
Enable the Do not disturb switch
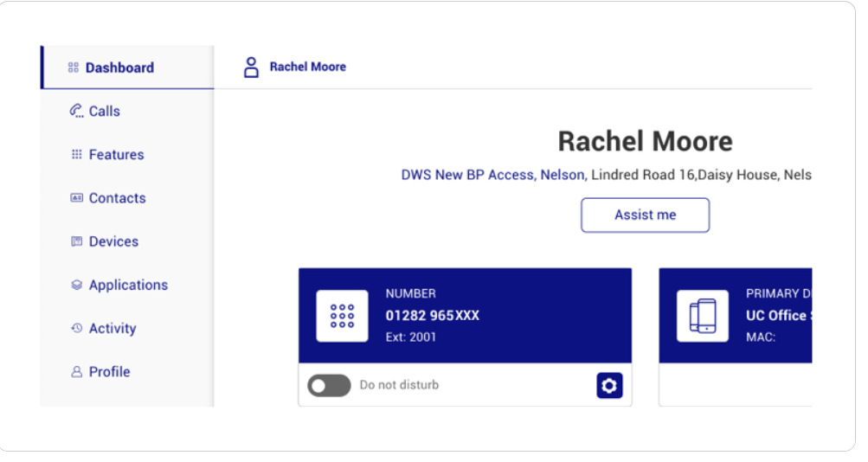tap(330, 386)
